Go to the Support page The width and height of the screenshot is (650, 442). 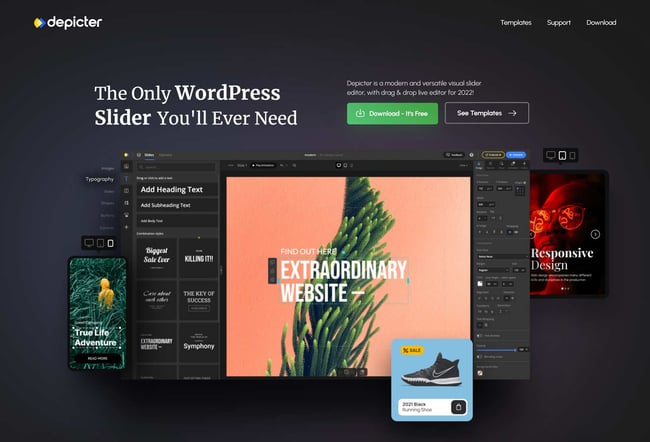pyautogui.click(x=559, y=22)
